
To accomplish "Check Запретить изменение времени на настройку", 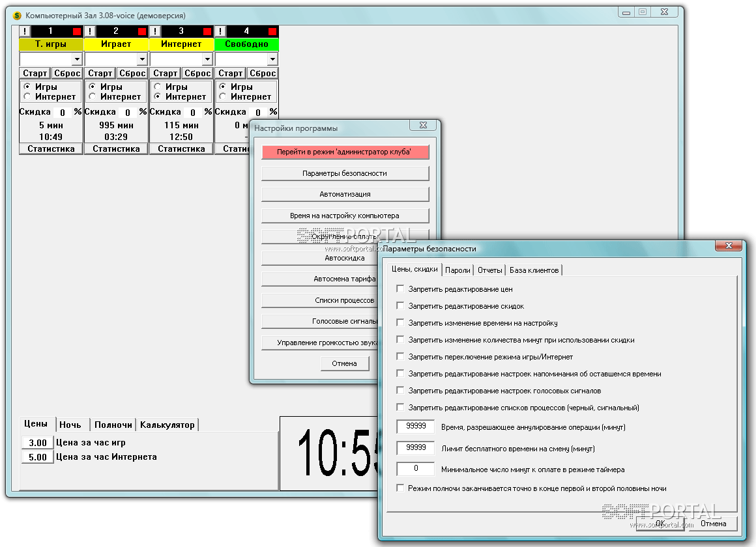I will coord(400,322).
